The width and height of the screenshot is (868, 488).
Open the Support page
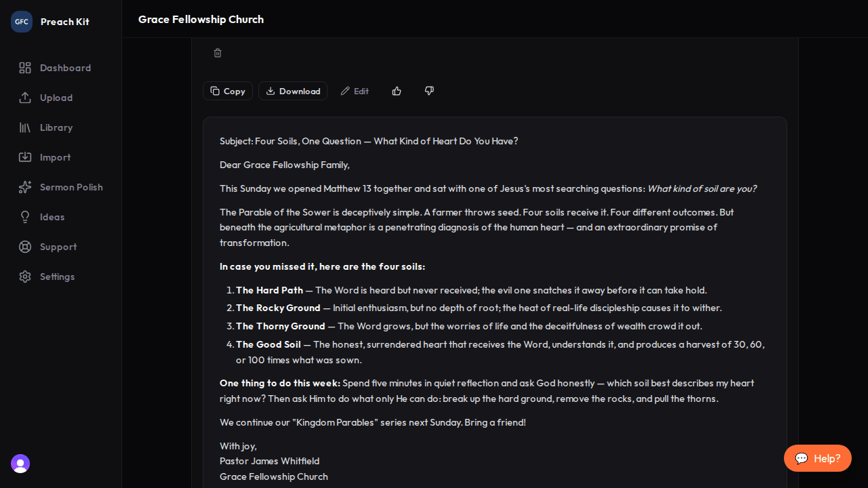[x=58, y=247]
